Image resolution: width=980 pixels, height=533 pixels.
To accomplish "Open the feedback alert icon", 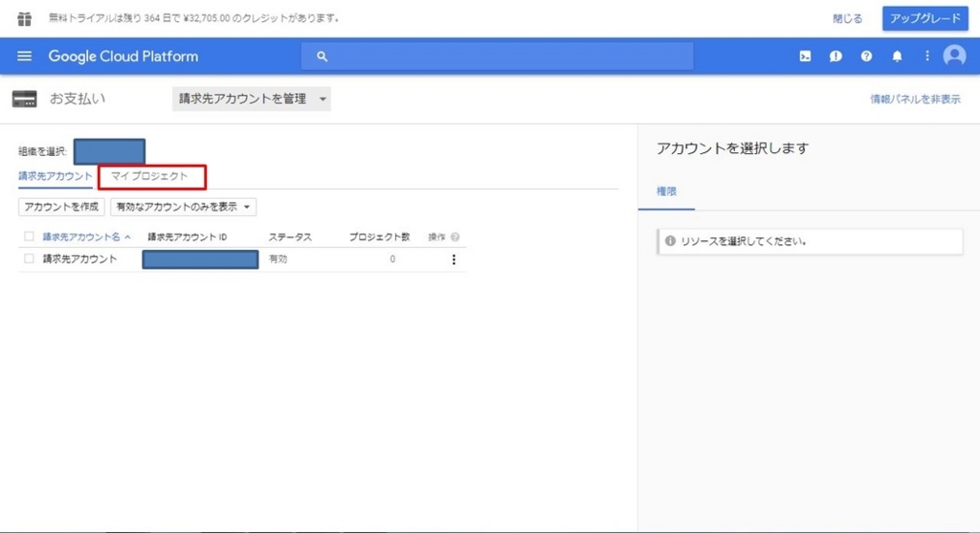I will 835,56.
